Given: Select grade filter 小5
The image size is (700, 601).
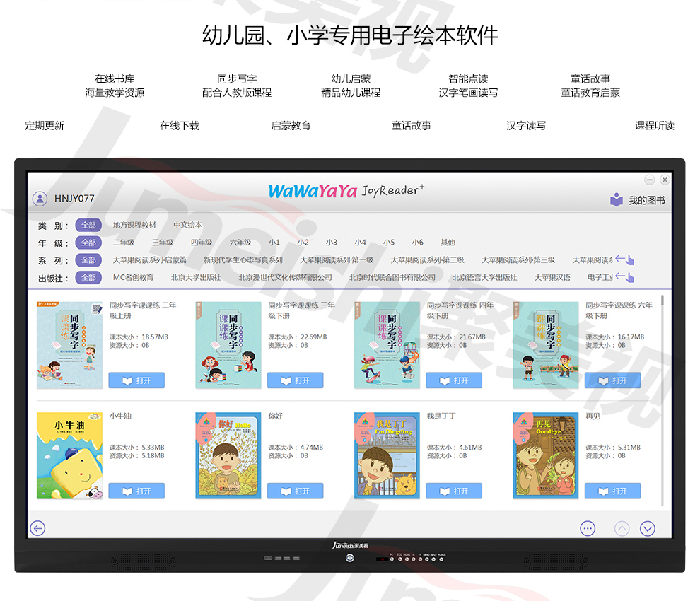Looking at the screenshot, I should click(389, 243).
